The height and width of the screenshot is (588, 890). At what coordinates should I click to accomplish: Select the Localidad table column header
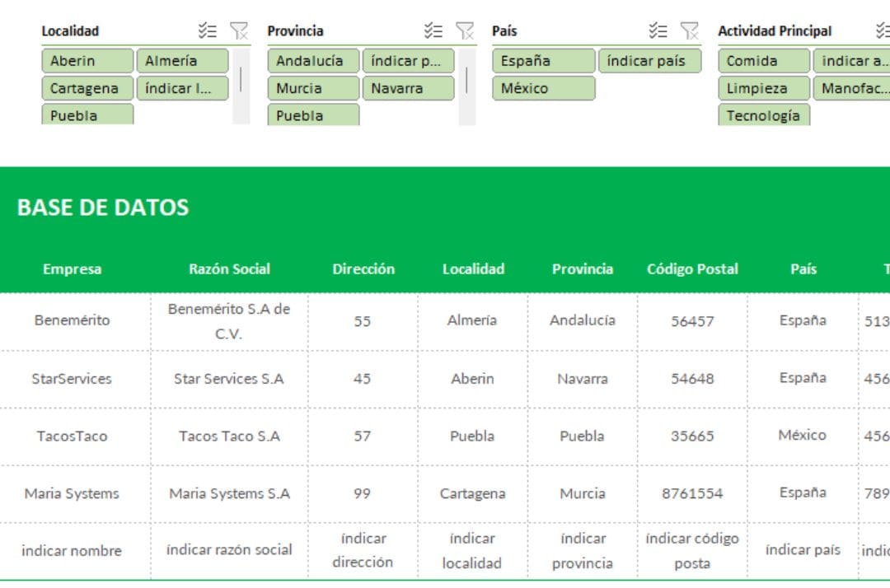pyautogui.click(x=473, y=268)
